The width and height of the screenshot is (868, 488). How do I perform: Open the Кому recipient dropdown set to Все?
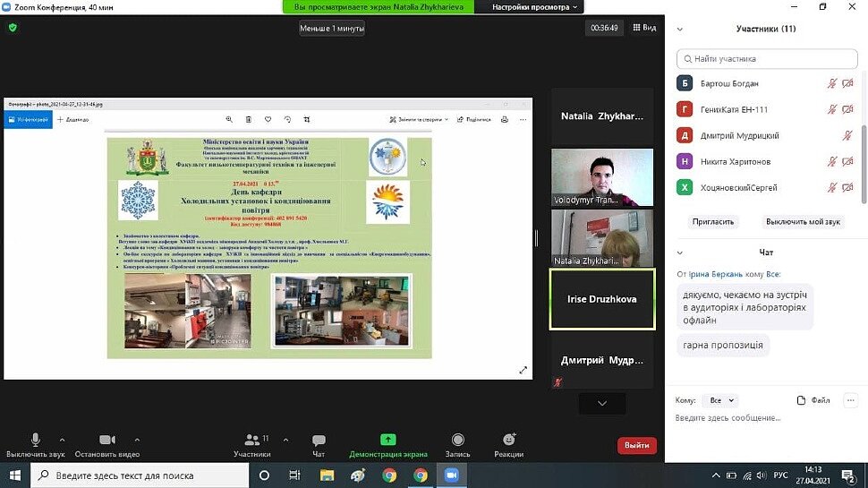pos(719,400)
